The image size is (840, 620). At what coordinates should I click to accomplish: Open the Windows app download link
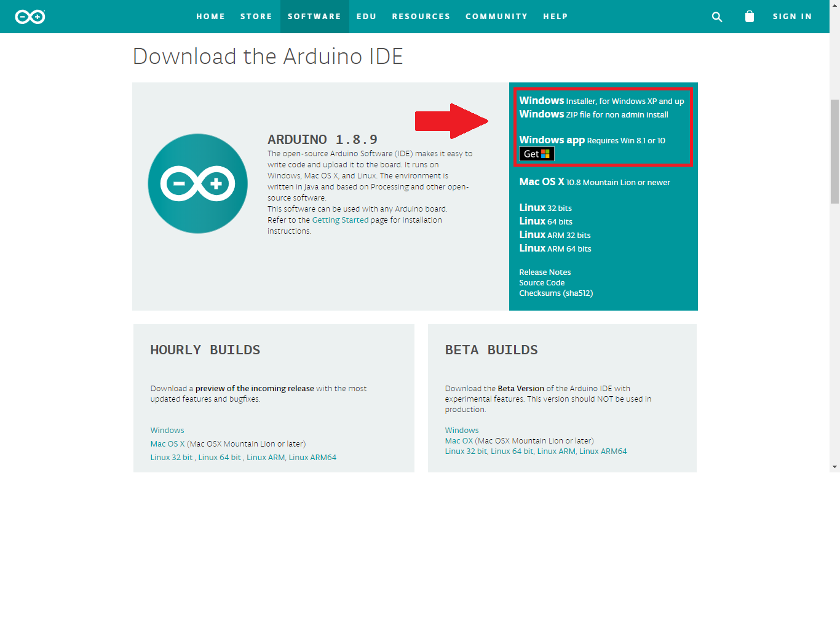click(592, 140)
